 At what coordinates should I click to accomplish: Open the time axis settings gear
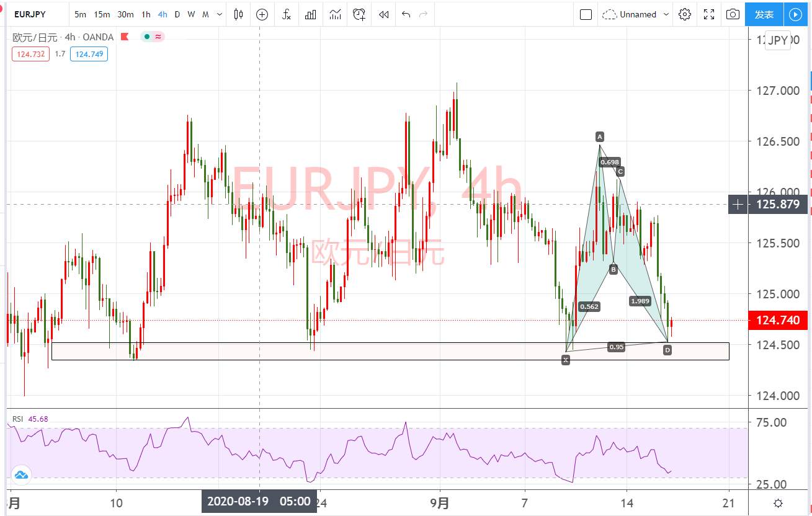pyautogui.click(x=778, y=502)
